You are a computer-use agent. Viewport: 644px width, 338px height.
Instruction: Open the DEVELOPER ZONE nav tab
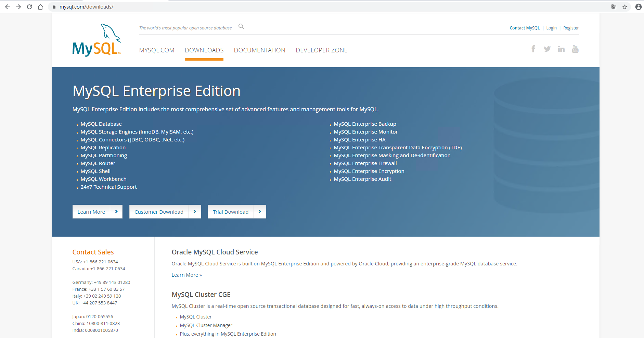(322, 50)
